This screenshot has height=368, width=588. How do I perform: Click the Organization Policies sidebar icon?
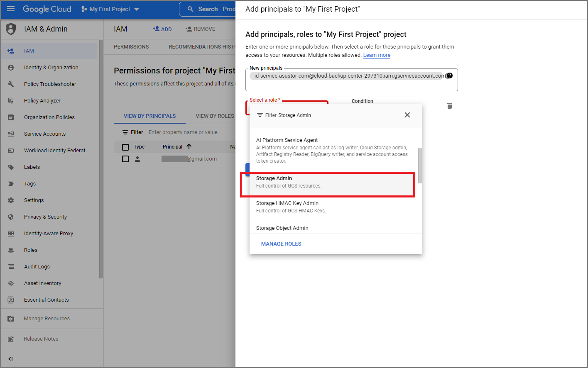11,117
